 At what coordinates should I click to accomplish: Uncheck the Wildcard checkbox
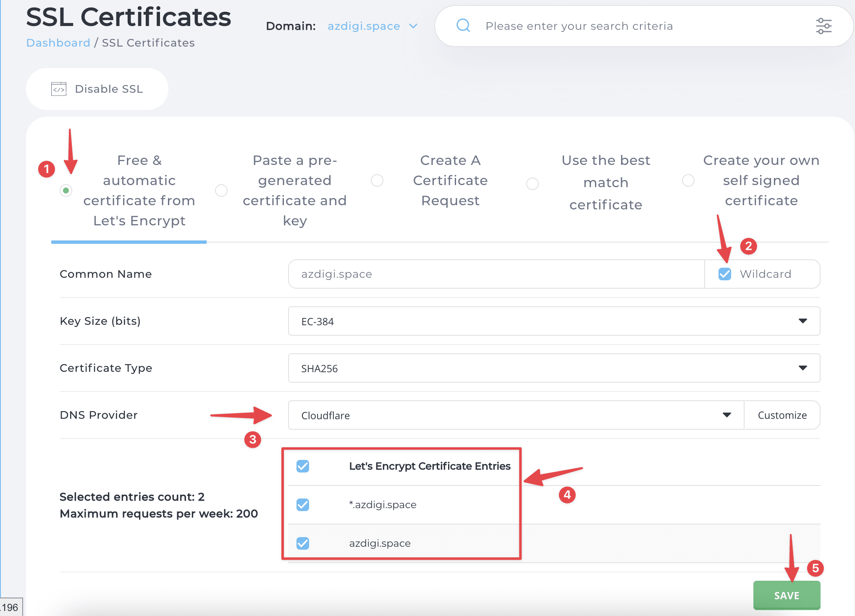point(724,274)
